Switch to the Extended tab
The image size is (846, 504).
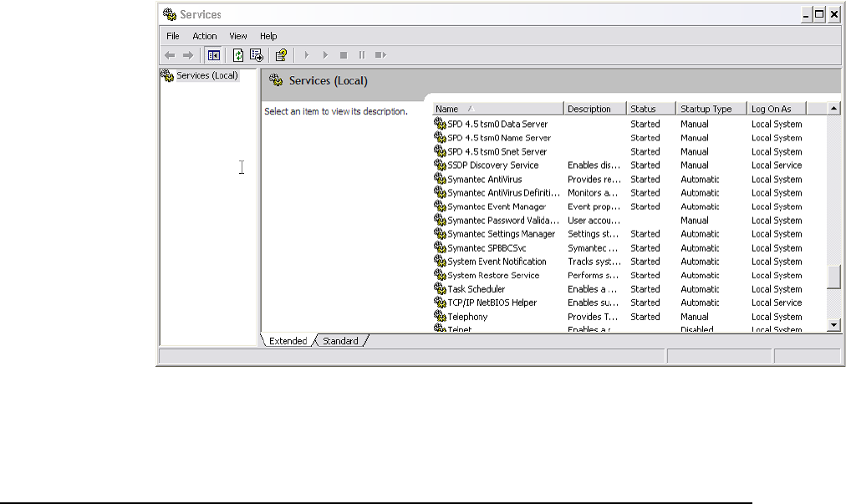[x=288, y=341]
